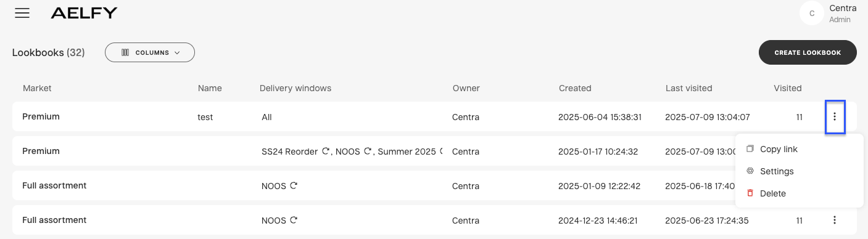
Task: Click the Create Lookbook button
Action: point(808,52)
